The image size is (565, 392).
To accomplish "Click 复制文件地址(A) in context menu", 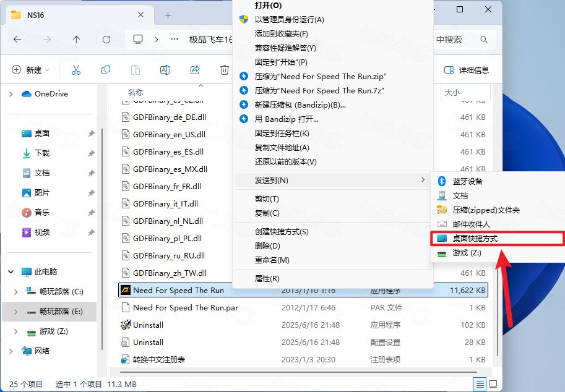I will 282,148.
